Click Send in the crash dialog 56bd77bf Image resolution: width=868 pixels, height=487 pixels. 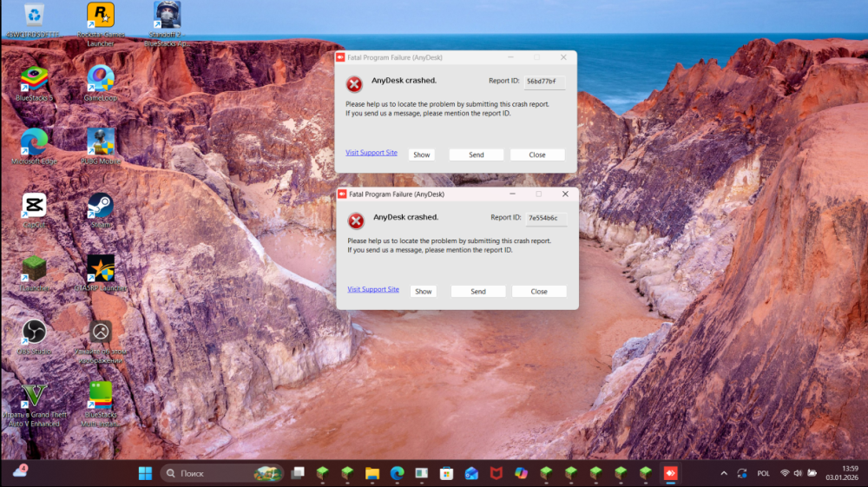pyautogui.click(x=476, y=155)
